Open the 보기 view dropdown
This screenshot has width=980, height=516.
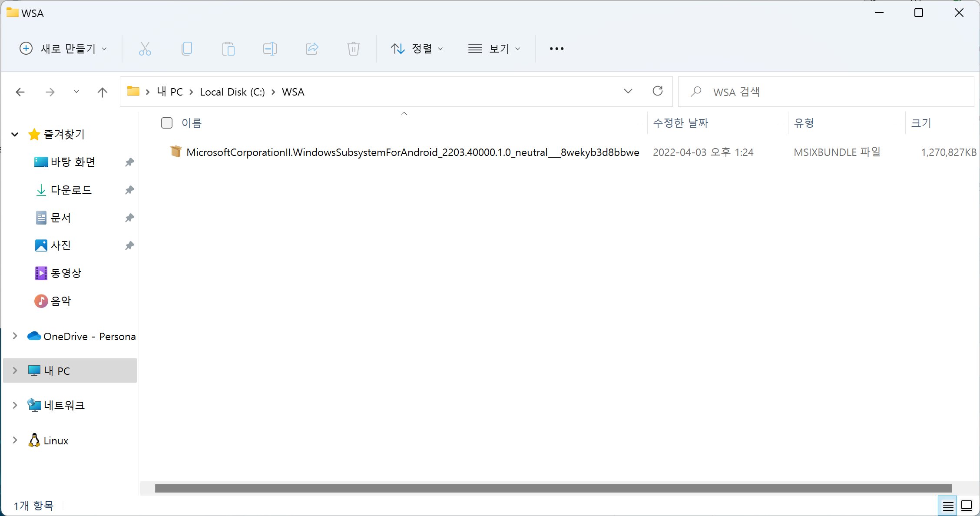click(x=494, y=49)
